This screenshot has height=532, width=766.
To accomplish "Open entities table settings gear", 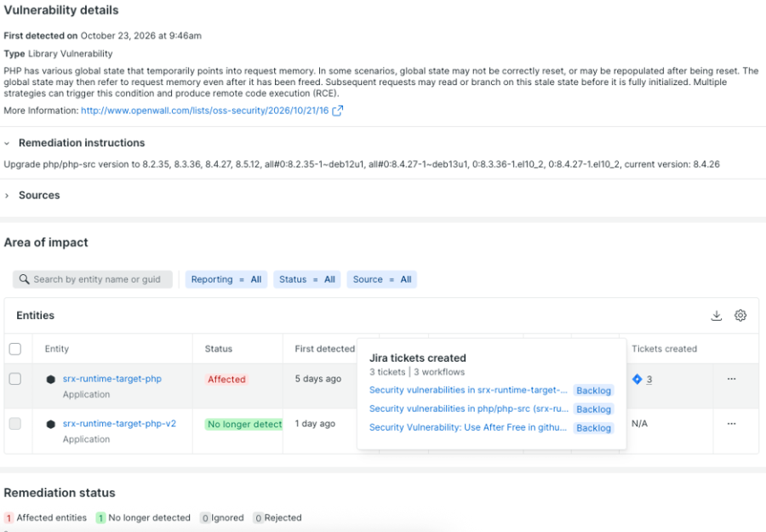I will (740, 316).
